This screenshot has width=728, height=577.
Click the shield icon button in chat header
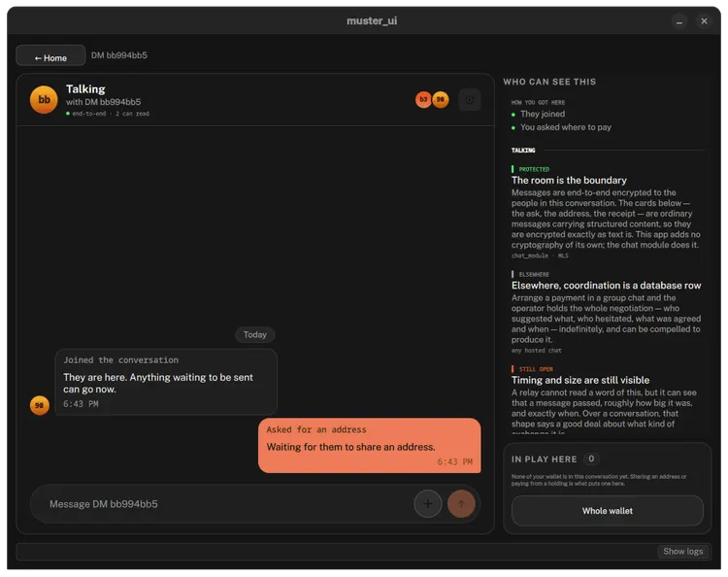tap(470, 100)
